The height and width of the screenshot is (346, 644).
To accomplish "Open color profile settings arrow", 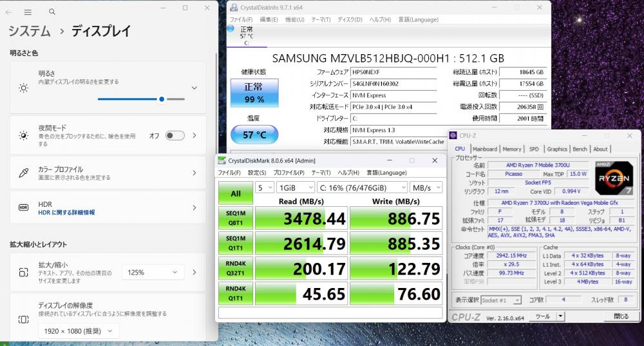I will click(x=194, y=173).
